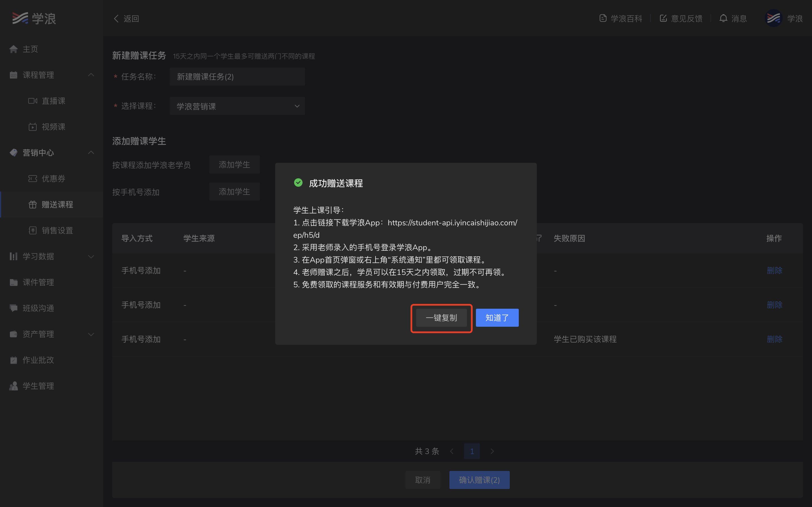
Task: Click the 消息 notification bell icon
Action: point(723,18)
